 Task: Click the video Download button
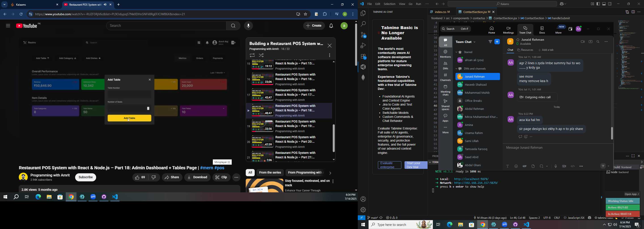click(197, 177)
